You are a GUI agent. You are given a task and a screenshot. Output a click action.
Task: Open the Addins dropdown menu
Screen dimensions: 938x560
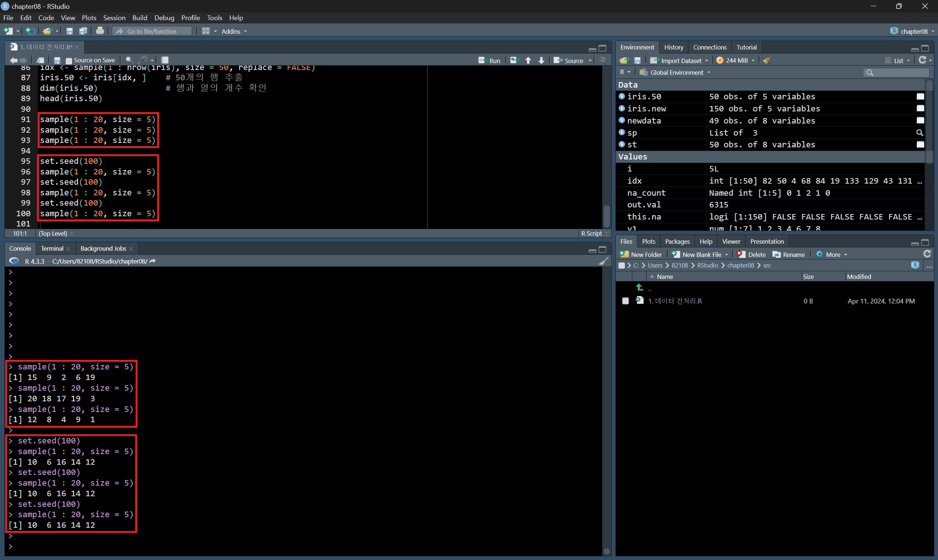234,31
